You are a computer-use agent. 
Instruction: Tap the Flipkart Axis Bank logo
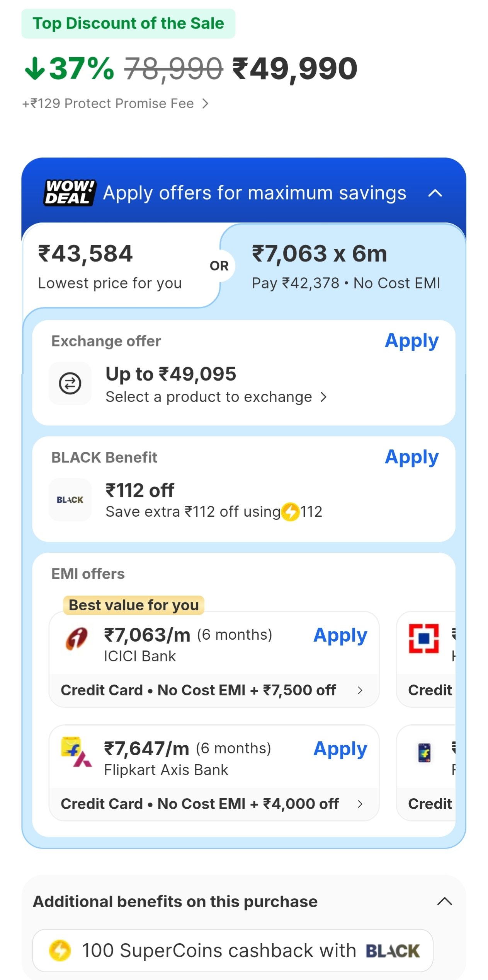coord(76,752)
